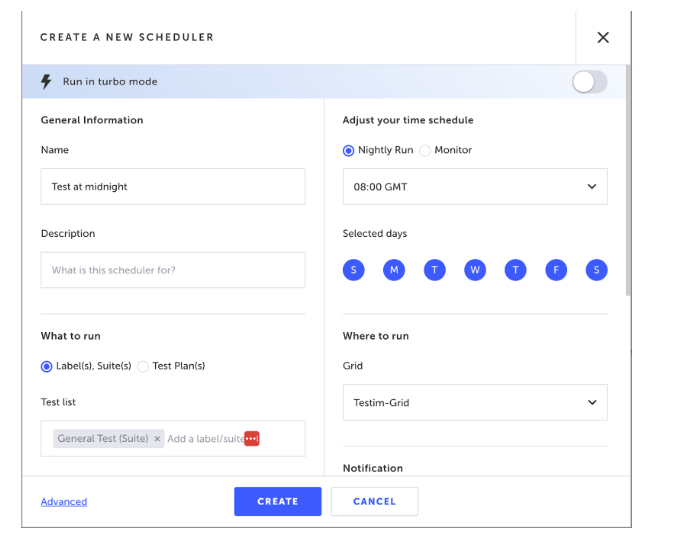Toggle the Friday day circle
Image resolution: width=675 pixels, height=542 pixels.
pos(556,270)
